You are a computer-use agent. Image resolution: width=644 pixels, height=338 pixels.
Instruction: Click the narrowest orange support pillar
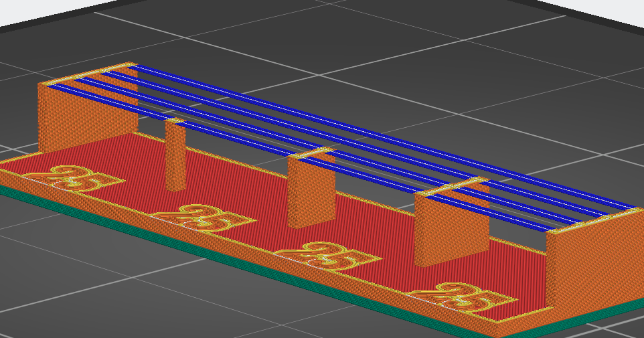(175, 157)
